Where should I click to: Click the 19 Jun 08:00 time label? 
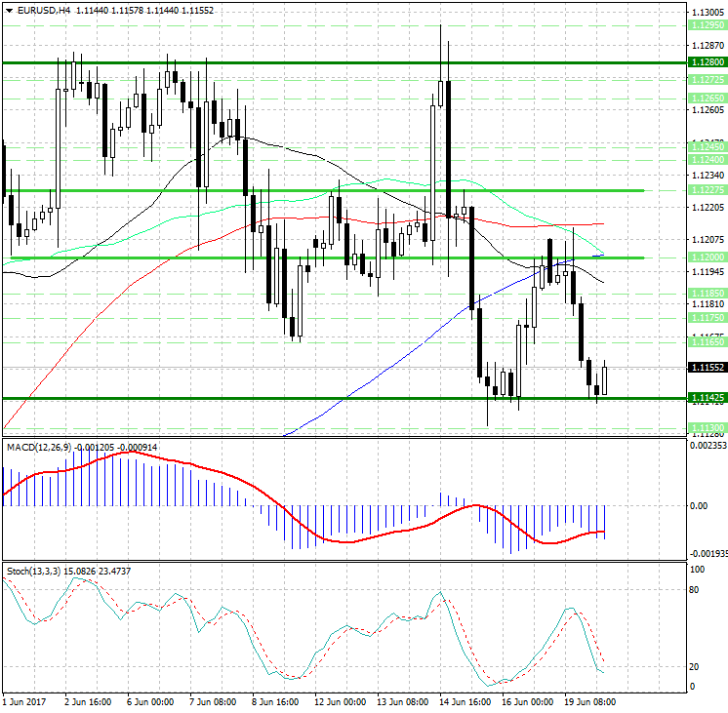coord(590,701)
